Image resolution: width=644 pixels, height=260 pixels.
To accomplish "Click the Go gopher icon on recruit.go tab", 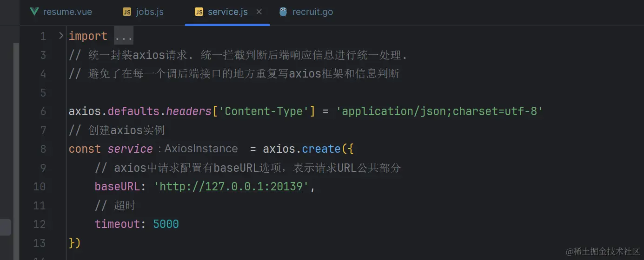I will pos(283,12).
